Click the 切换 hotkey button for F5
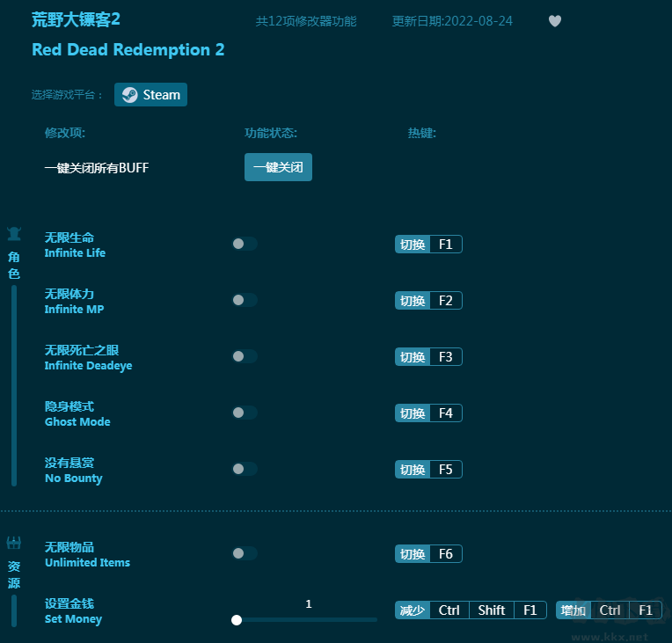Image resolution: width=672 pixels, height=643 pixels. click(x=413, y=470)
